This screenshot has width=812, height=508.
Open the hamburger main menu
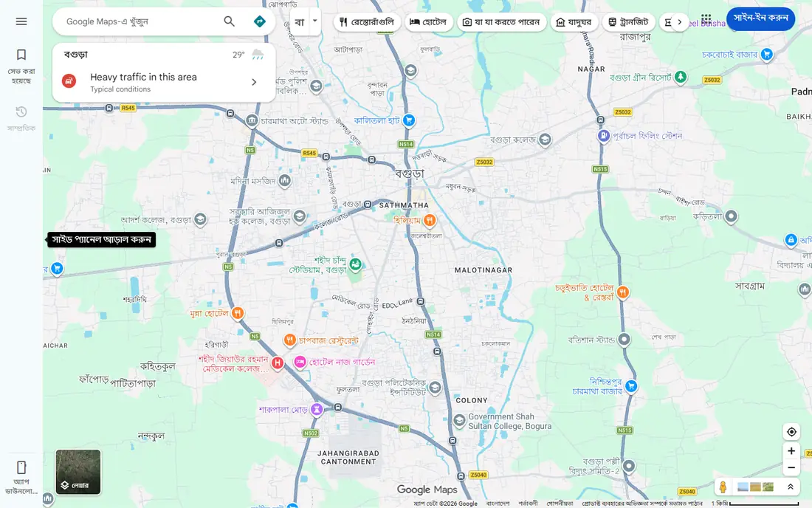point(21,21)
